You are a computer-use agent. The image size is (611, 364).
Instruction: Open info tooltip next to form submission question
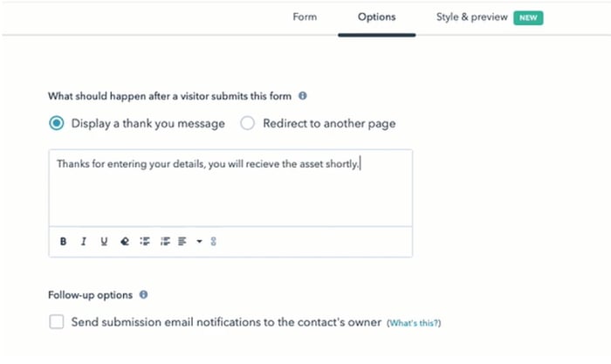coord(303,95)
